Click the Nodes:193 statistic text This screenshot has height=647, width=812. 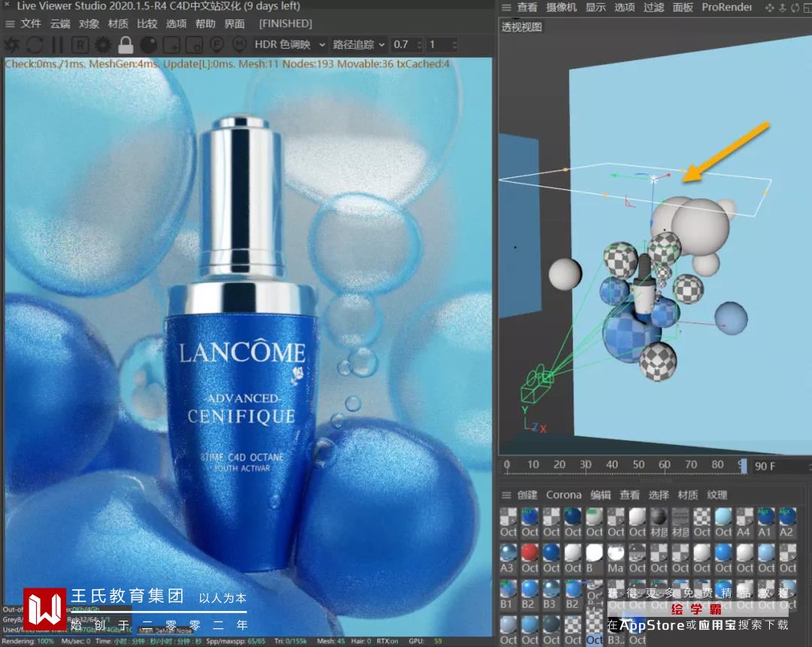[x=307, y=64]
